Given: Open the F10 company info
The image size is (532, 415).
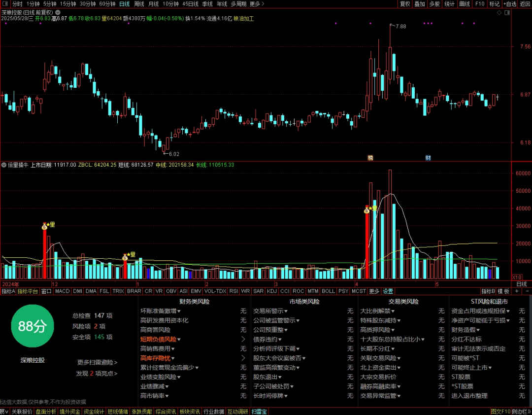Looking at the screenshot, I should coord(480,4).
